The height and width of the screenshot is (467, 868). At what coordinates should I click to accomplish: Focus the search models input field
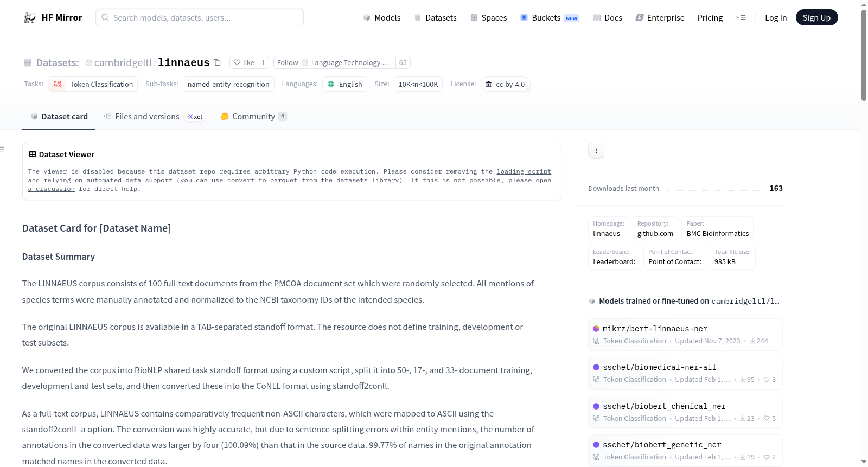click(200, 17)
